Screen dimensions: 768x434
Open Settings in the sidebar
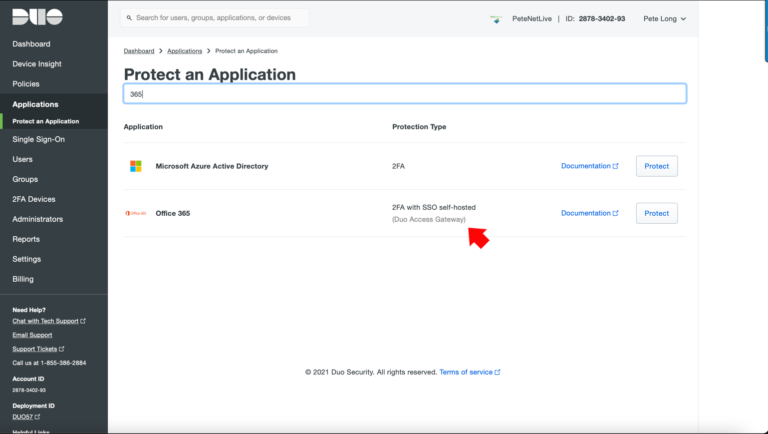point(26,259)
